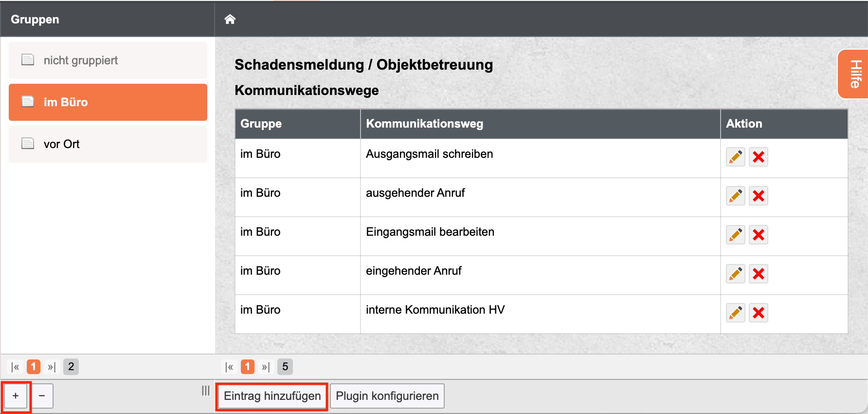The width and height of the screenshot is (868, 414).
Task: Select the im Büro group
Action: coord(108,102)
